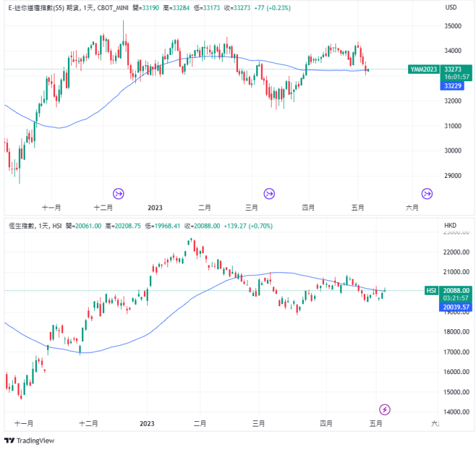Screen dimensions: 476x450
Task: Click 2023 on the Dow chart time axis
Action: point(155,208)
